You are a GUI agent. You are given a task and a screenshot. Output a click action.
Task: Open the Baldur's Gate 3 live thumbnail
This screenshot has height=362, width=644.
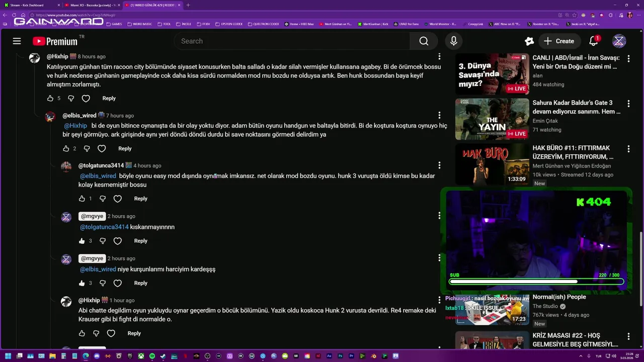pos(492,119)
